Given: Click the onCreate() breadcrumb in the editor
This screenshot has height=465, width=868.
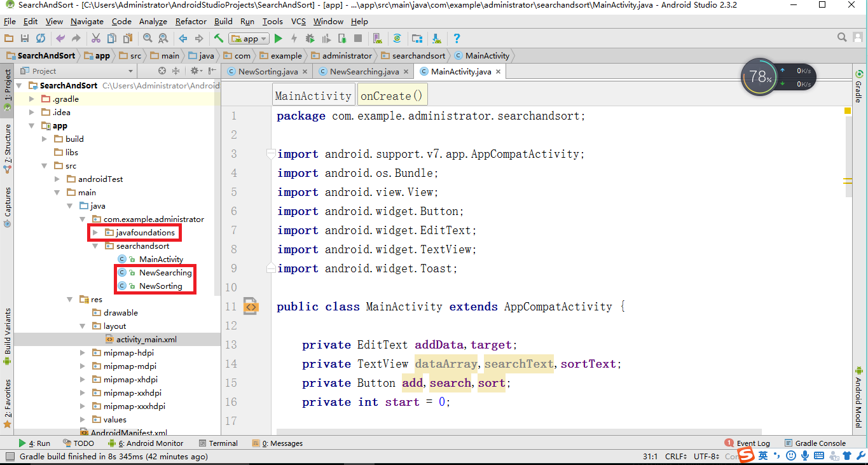Looking at the screenshot, I should [x=391, y=96].
